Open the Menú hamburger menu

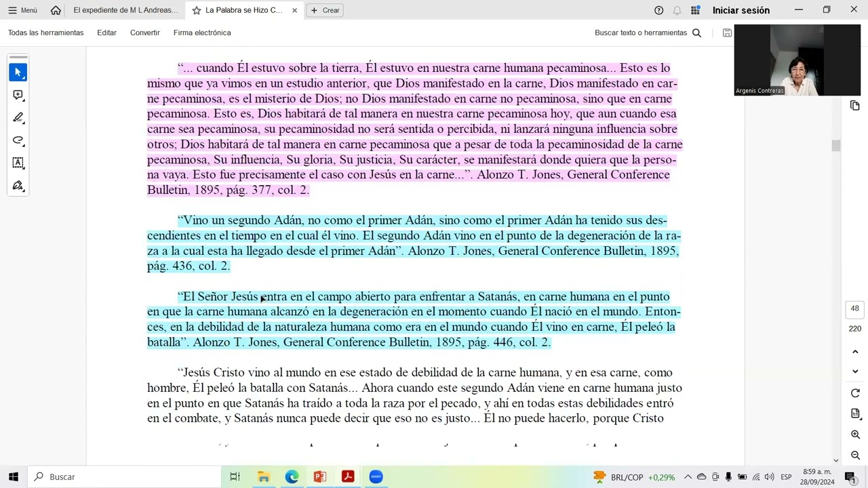pyautogui.click(x=22, y=10)
